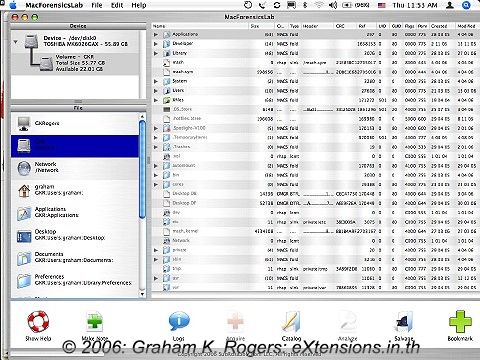Viewport: 480px width, 360px height.
Task: Sort by the Header column header
Action: pyautogui.click(x=317, y=26)
